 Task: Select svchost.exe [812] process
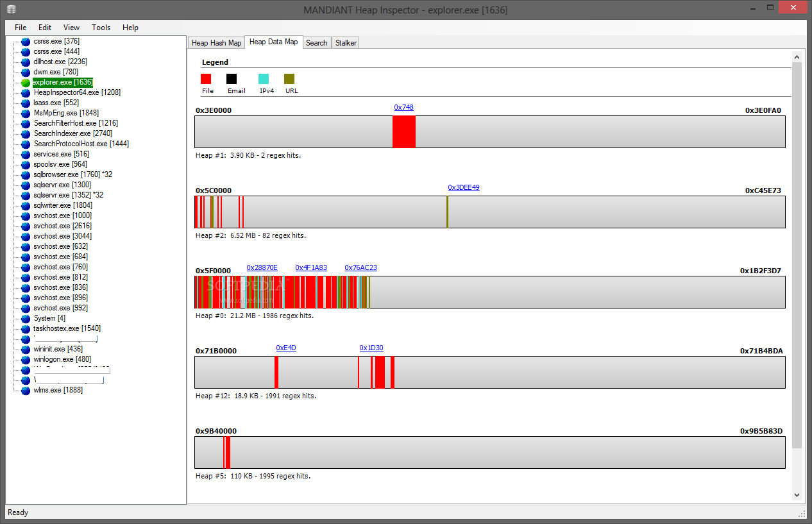point(61,277)
